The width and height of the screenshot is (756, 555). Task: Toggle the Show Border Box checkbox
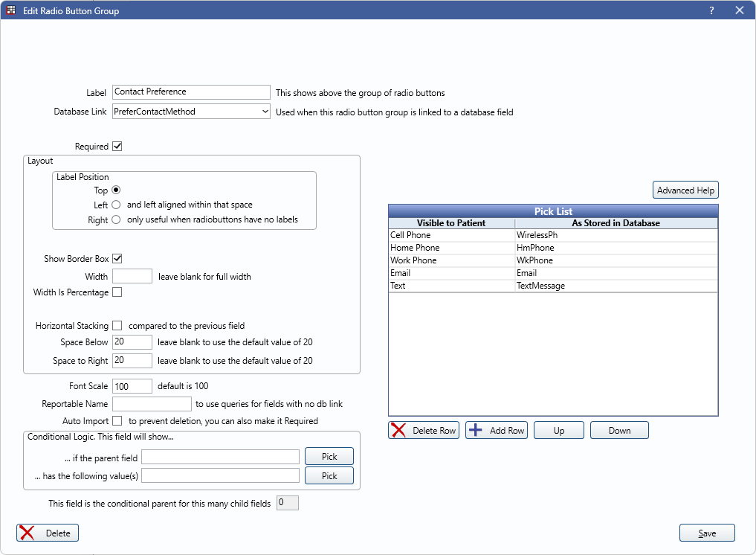click(117, 259)
